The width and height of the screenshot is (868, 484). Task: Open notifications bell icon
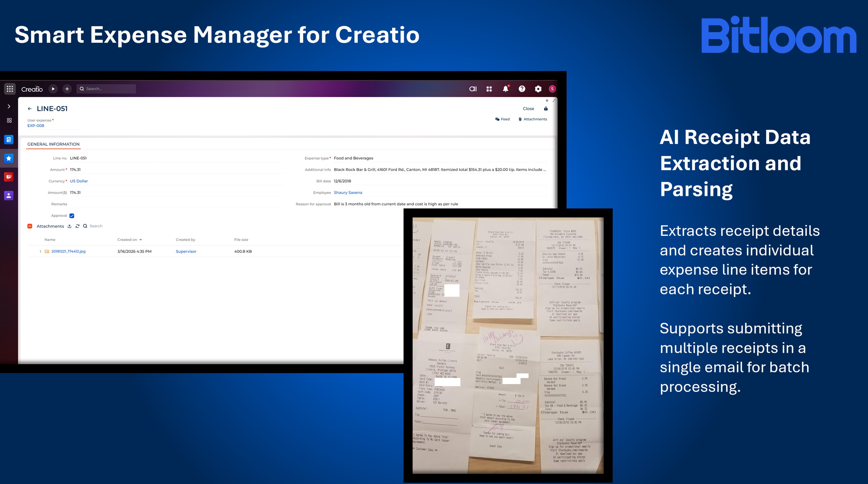click(505, 89)
